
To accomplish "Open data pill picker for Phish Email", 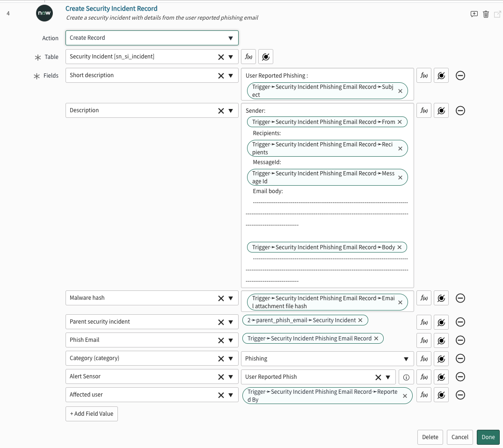I will pos(441,340).
